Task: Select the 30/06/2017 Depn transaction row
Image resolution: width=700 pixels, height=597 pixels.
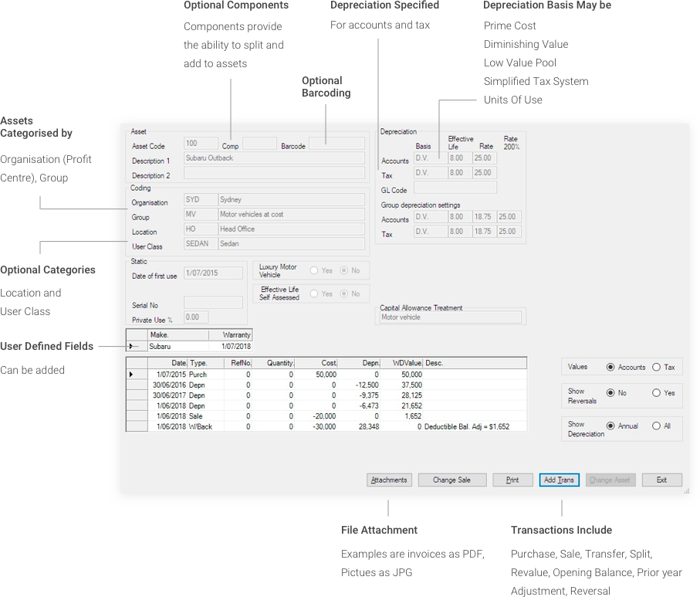Action: click(x=326, y=395)
